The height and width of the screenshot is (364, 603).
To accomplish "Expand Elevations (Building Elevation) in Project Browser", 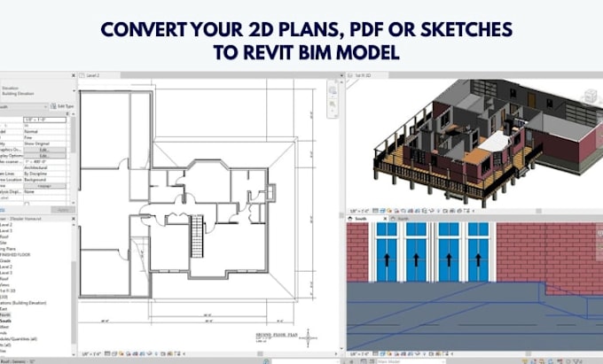I will (23, 303).
